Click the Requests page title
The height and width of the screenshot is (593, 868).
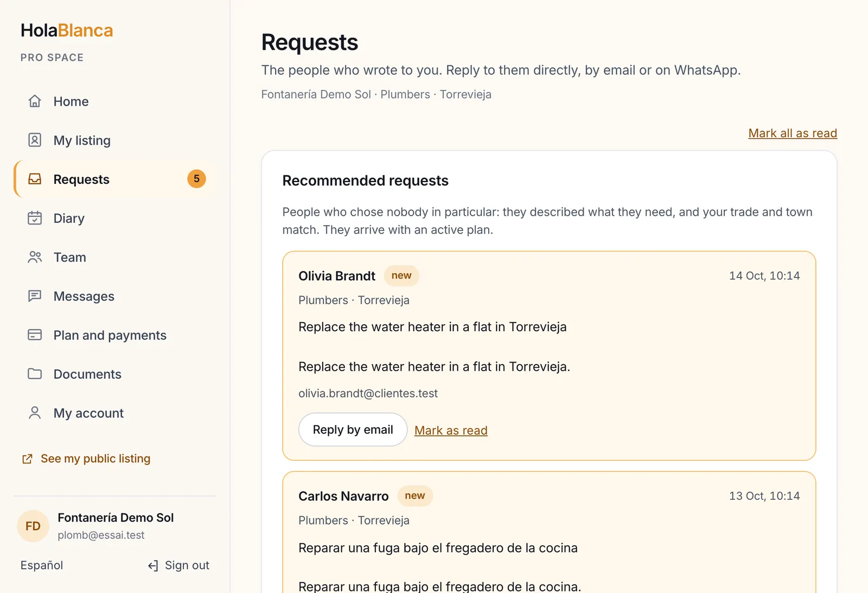(310, 42)
